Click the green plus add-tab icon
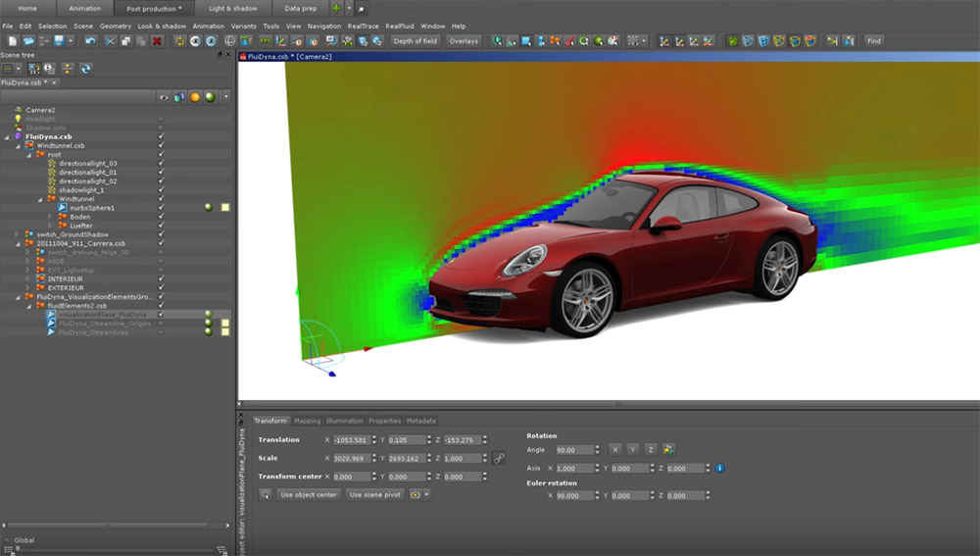This screenshot has height=556, width=980. (336, 8)
